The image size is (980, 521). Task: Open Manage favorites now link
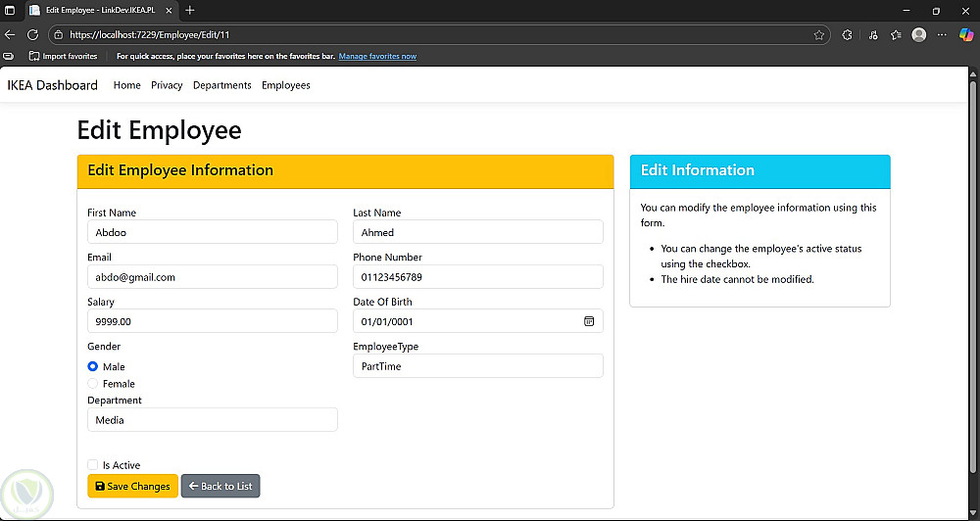[x=377, y=56]
